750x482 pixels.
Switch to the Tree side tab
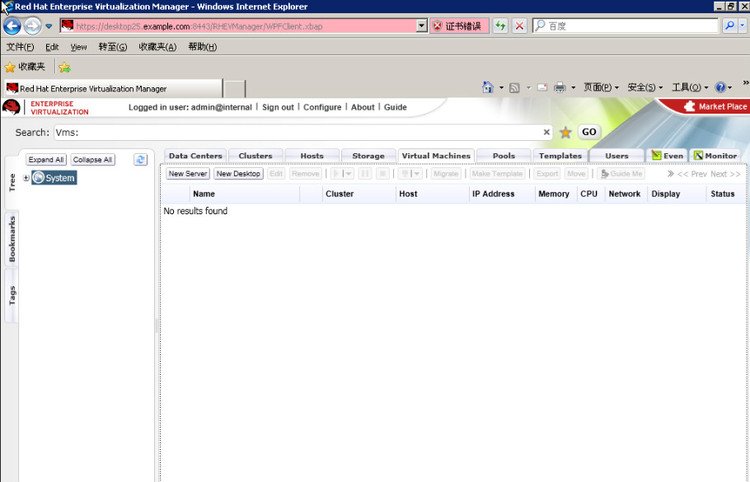coord(12,182)
